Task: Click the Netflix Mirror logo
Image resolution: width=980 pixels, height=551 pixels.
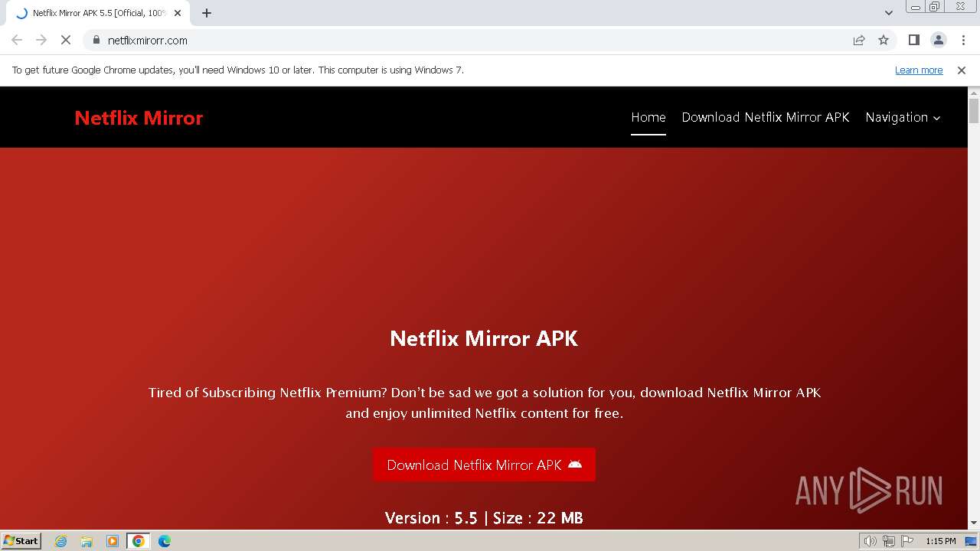Action: pyautogui.click(x=139, y=118)
